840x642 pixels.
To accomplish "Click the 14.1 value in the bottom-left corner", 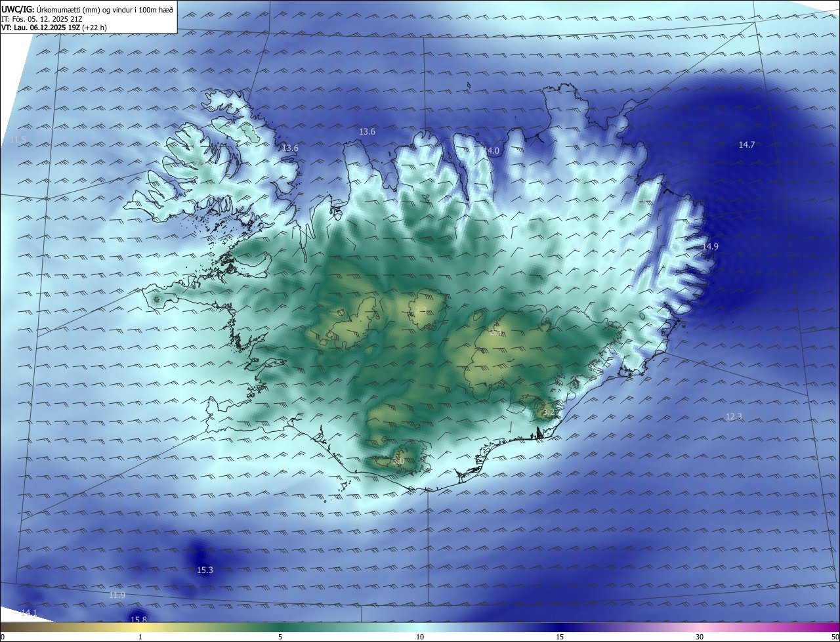I will [29, 612].
